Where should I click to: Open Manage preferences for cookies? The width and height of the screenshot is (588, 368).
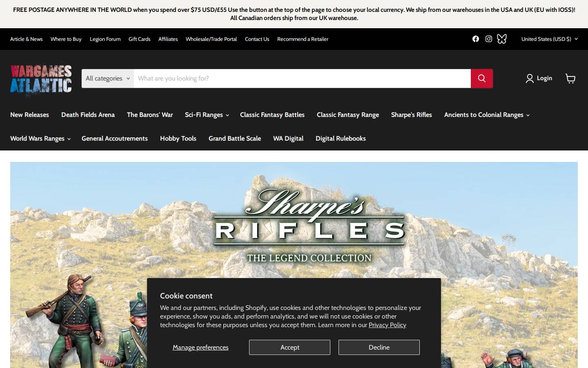point(200,347)
